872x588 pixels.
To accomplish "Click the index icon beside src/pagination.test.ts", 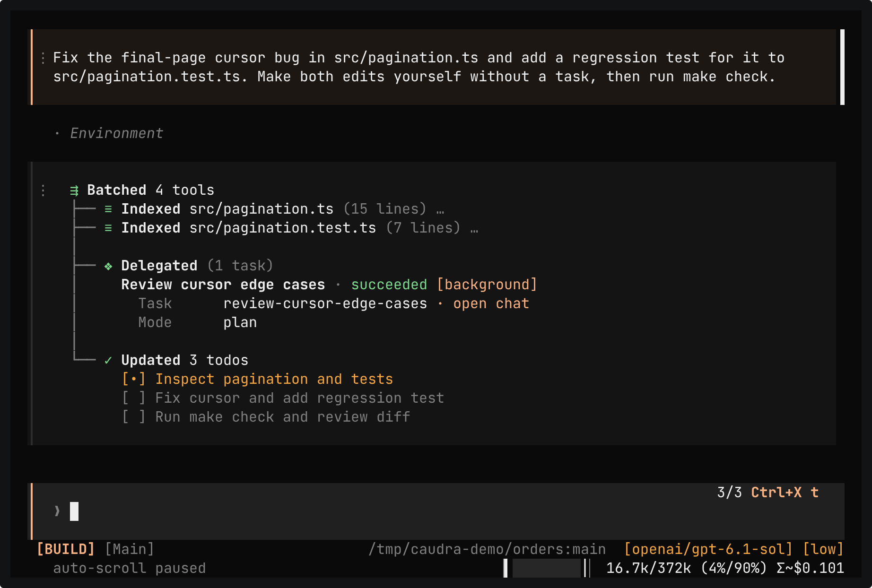I will tap(108, 228).
